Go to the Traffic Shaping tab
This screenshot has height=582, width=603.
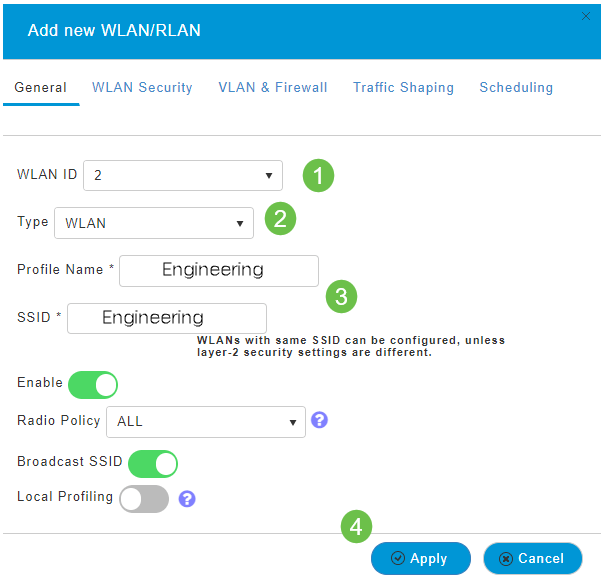coord(403,88)
